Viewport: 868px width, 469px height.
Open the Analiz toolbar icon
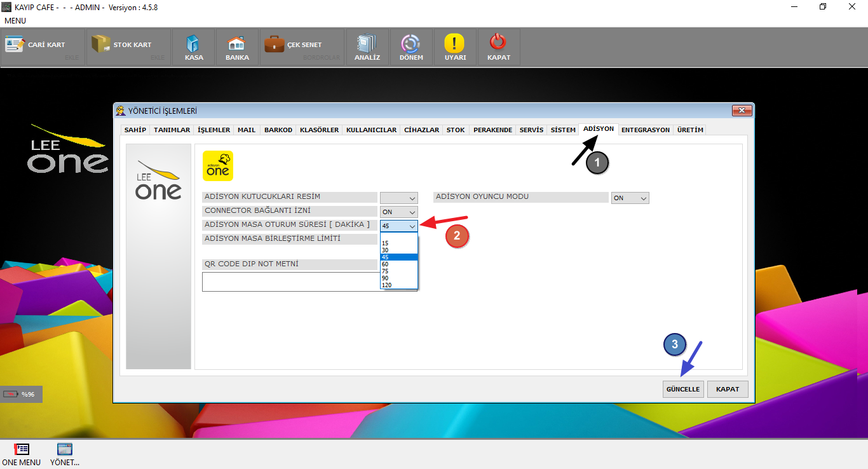pos(367,44)
